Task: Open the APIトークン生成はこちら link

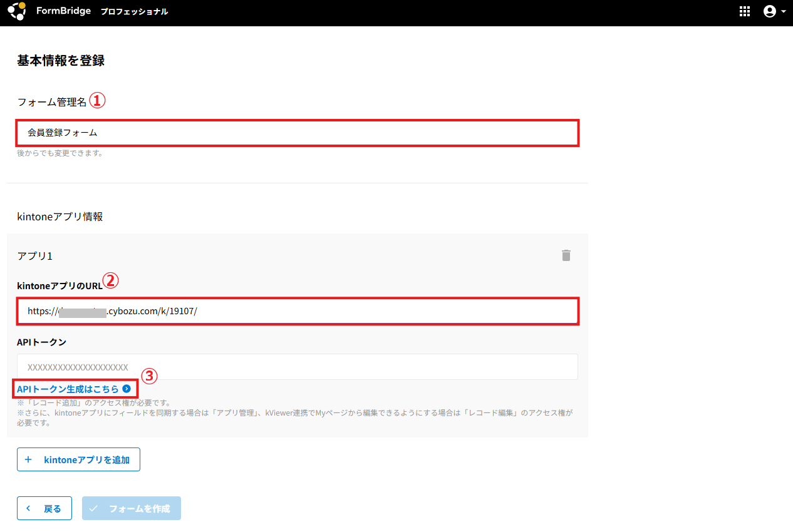Action: (x=68, y=389)
